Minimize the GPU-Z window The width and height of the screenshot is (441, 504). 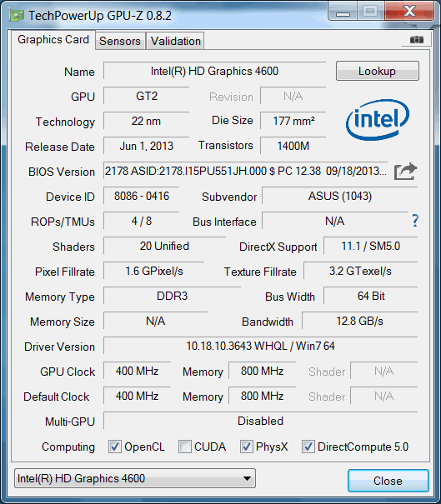[343, 12]
